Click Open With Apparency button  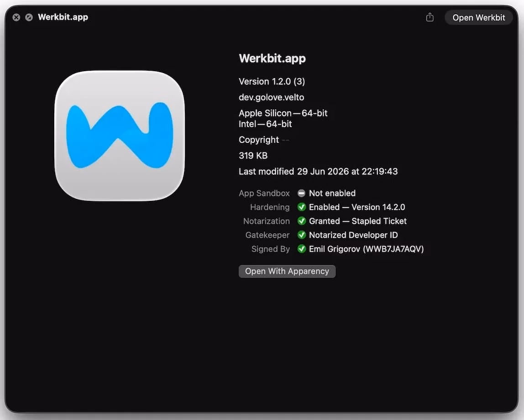click(287, 271)
